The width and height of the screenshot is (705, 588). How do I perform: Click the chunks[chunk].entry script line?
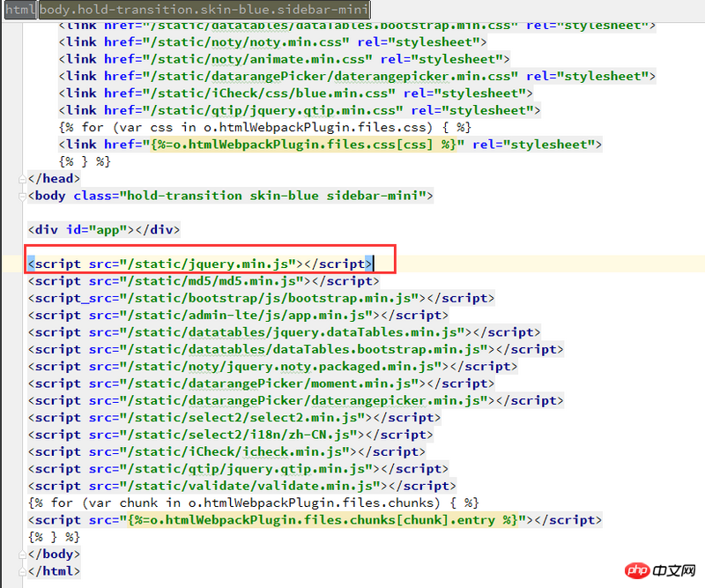[x=315, y=520]
